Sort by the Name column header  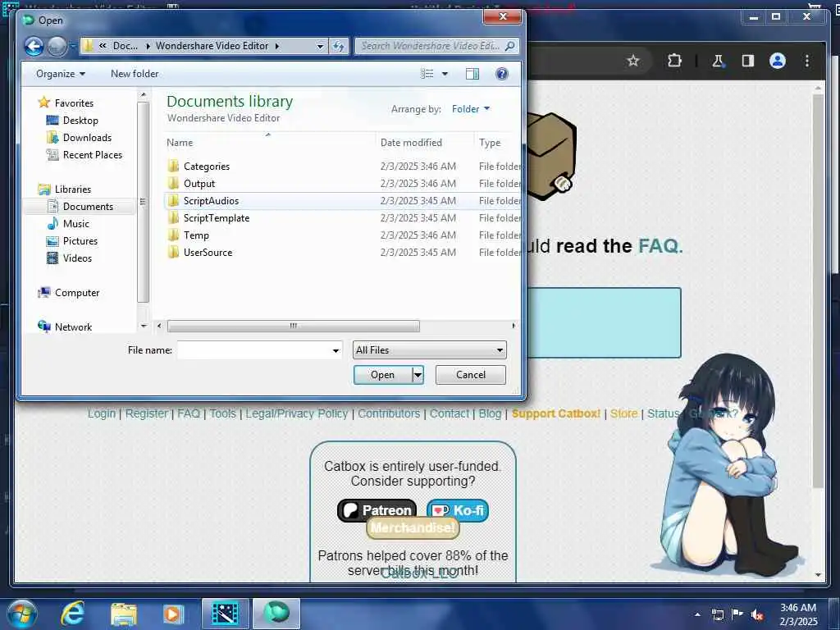coord(180,143)
